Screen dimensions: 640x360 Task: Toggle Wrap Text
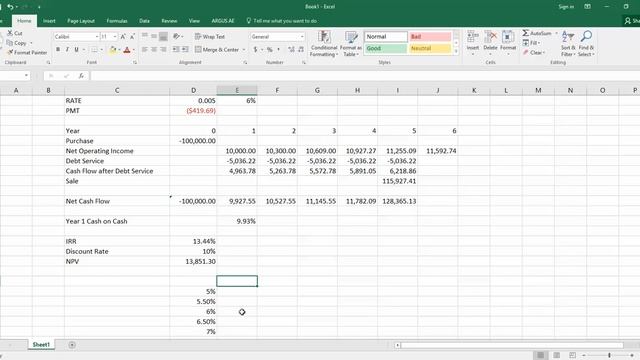(210, 37)
